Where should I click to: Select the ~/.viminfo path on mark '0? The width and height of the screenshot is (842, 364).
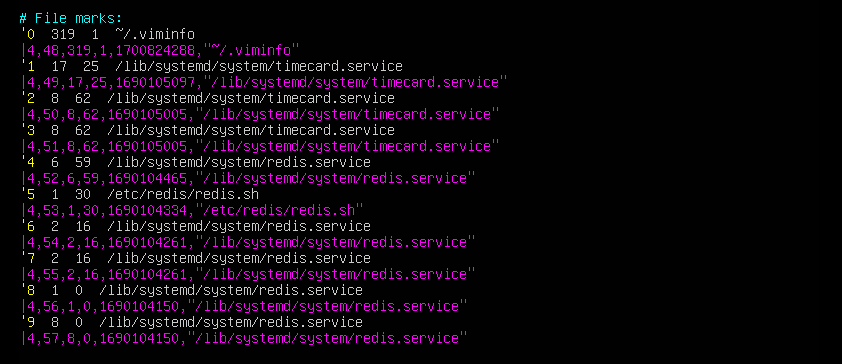point(155,35)
